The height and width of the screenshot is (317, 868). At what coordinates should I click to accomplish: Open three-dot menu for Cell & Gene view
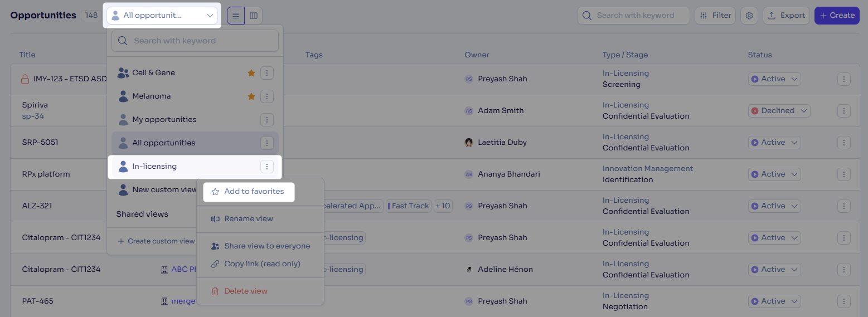[267, 73]
